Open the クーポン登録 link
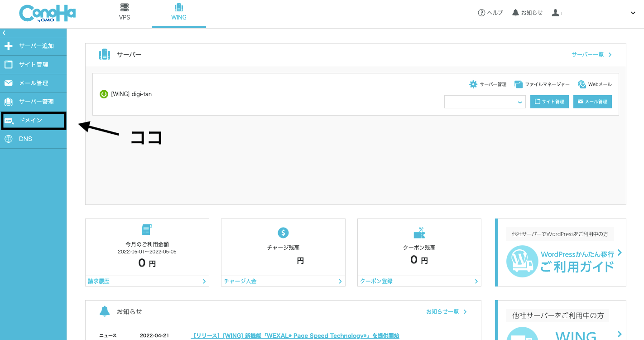Viewport: 644px width, 340px height. click(x=419, y=281)
